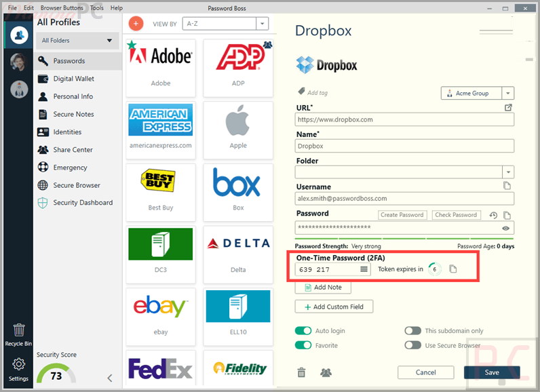Click the Add tag icon
540x392 pixels.
pos(301,92)
